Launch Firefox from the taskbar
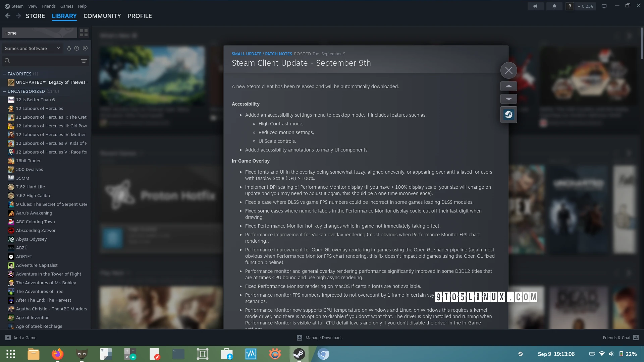This screenshot has height=362, width=644. (57, 354)
